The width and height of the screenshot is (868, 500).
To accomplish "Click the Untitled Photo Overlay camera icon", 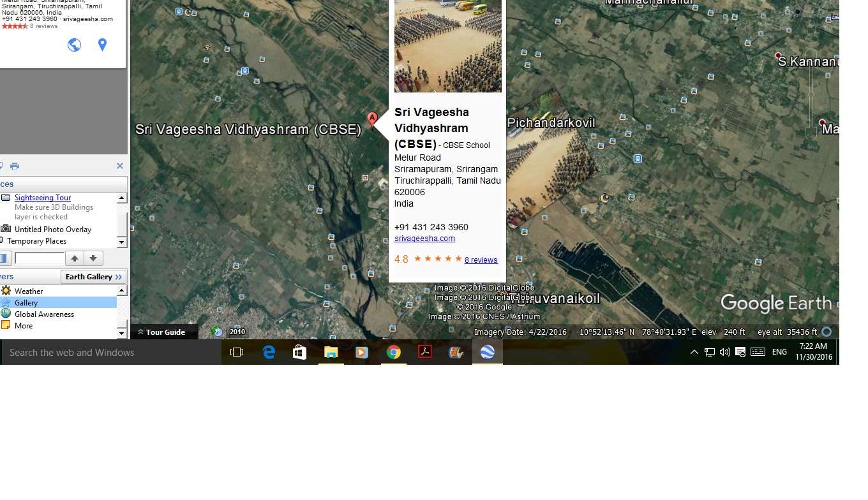I will click(x=6, y=229).
